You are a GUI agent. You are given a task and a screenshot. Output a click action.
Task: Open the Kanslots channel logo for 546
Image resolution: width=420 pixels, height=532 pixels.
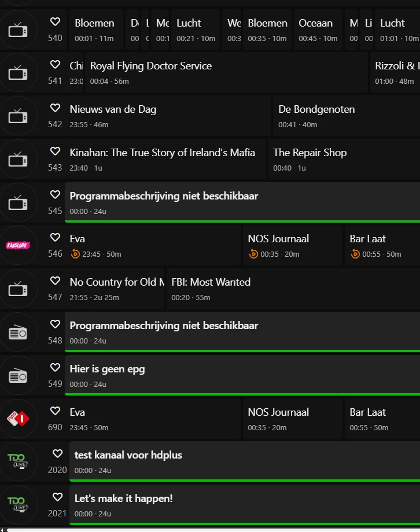[x=18, y=245]
